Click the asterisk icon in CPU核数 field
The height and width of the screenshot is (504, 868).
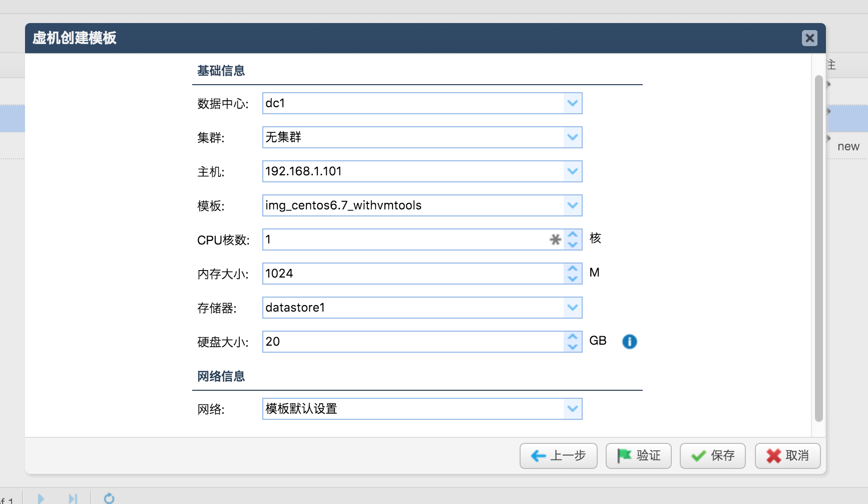coord(555,239)
